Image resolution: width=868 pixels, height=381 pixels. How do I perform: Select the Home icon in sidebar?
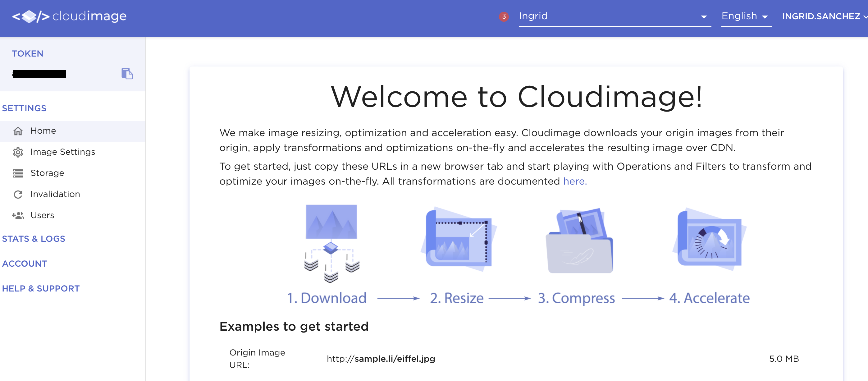(x=18, y=131)
